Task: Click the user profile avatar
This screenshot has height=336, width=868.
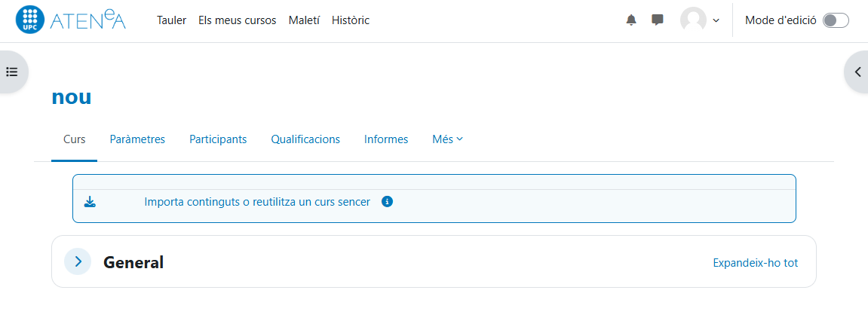Action: 693,20
